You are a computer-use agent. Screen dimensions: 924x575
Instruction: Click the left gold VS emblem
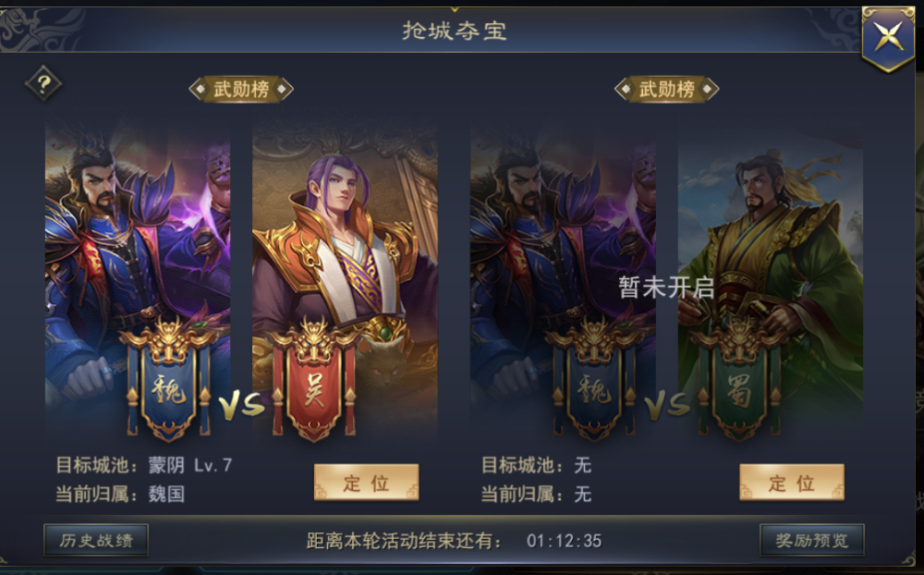(241, 406)
